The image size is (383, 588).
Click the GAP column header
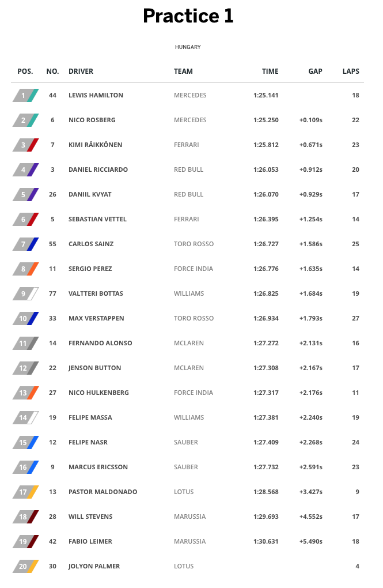coord(315,71)
